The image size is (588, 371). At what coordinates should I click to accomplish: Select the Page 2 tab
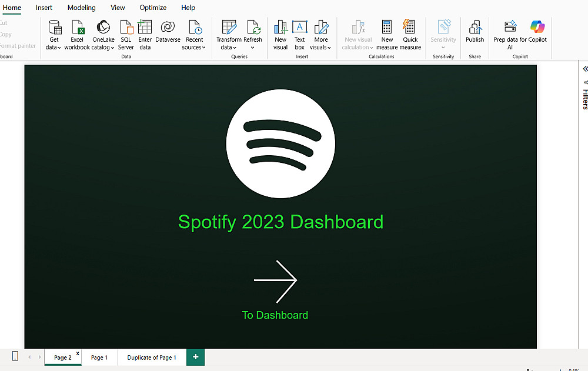coord(63,357)
